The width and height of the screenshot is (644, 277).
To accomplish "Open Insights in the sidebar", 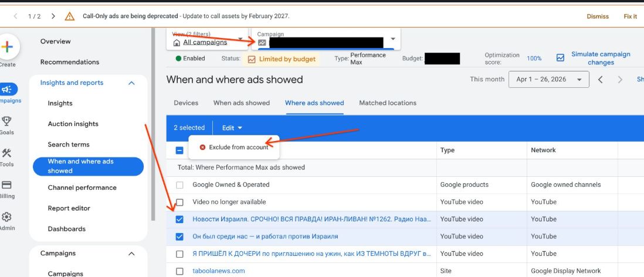I will pos(60,104).
